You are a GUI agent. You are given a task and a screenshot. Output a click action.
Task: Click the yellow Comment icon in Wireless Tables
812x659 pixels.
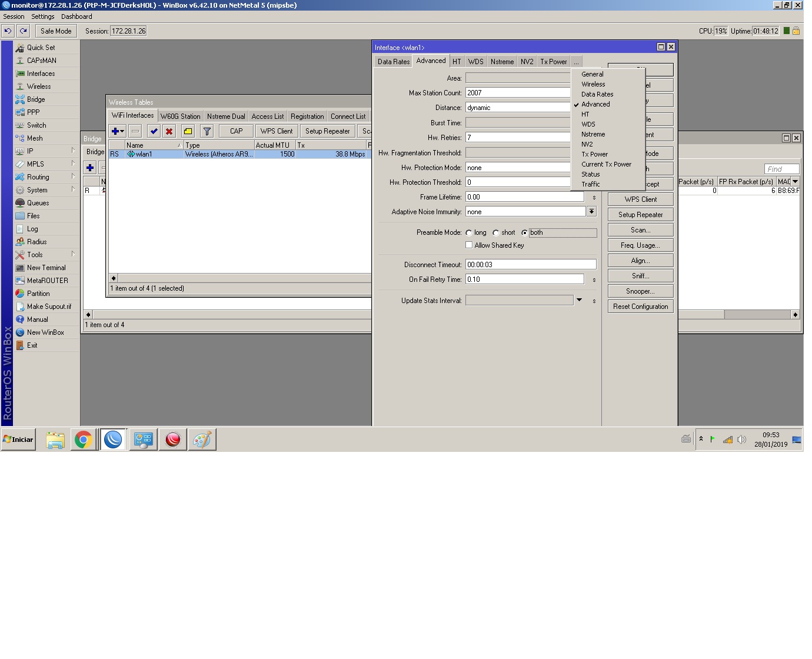(x=188, y=131)
